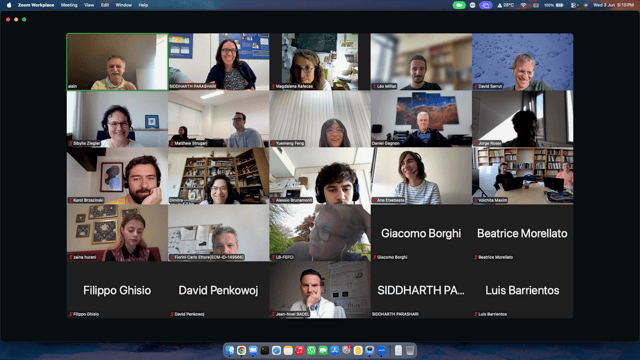Select Magdalena Rafecas's video tile
The image size is (640, 360).
point(320,62)
